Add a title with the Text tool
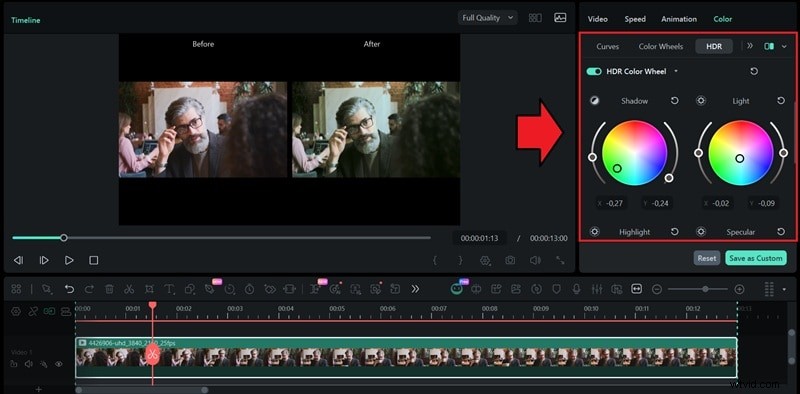 coord(169,289)
